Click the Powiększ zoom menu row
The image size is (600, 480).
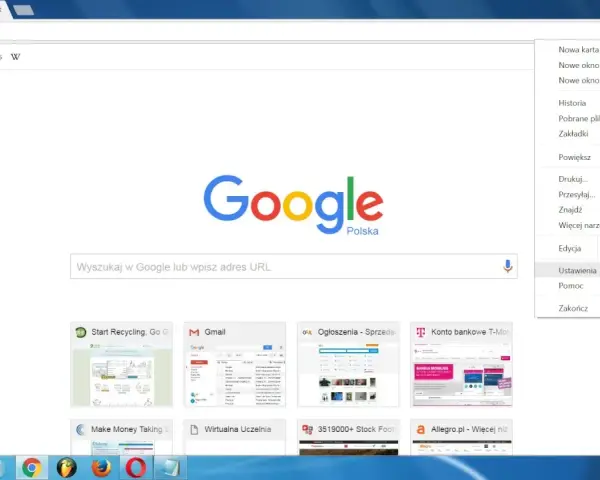click(568, 157)
